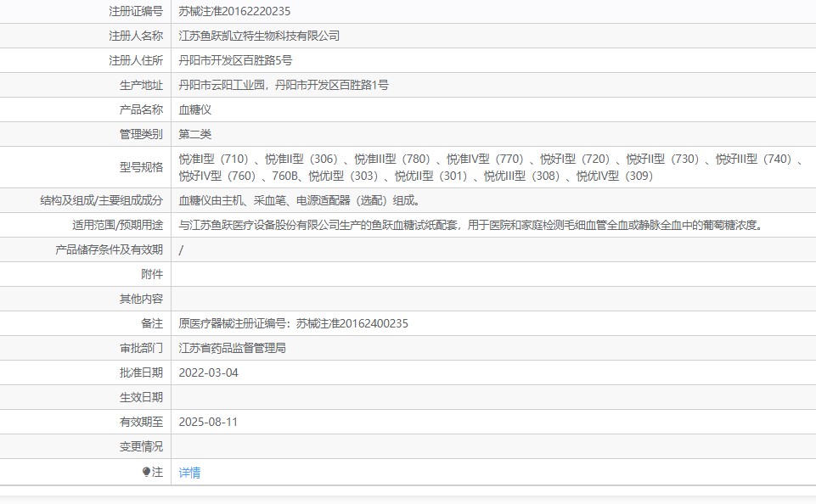Select the remark 原医疗器械注册证编号: 苏械注准20162400235
816x504 pixels.
pyautogui.click(x=294, y=323)
